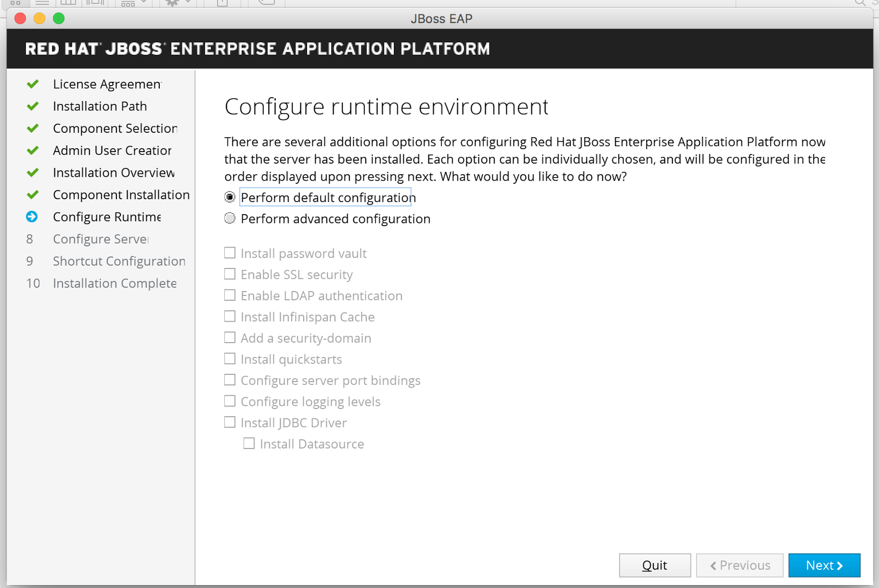This screenshot has height=588, width=879.
Task: Click the green checkmark beside Component Installation
Action: 33,194
